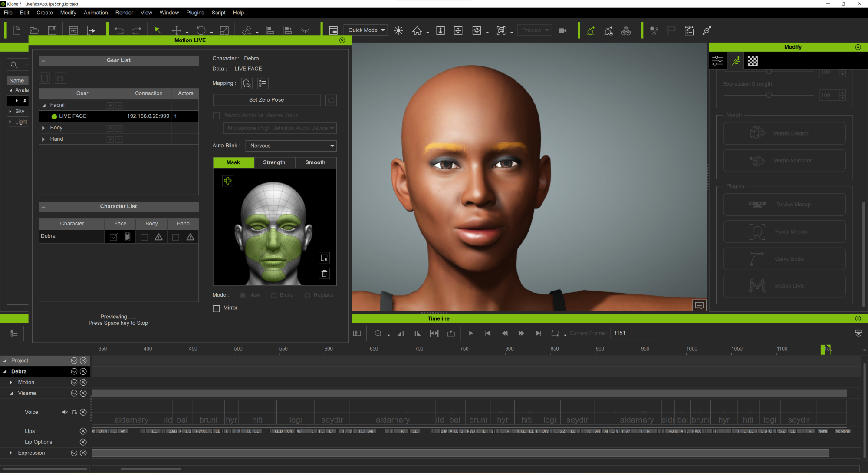
Task: Click the green face mask selector icon
Action: 227,181
